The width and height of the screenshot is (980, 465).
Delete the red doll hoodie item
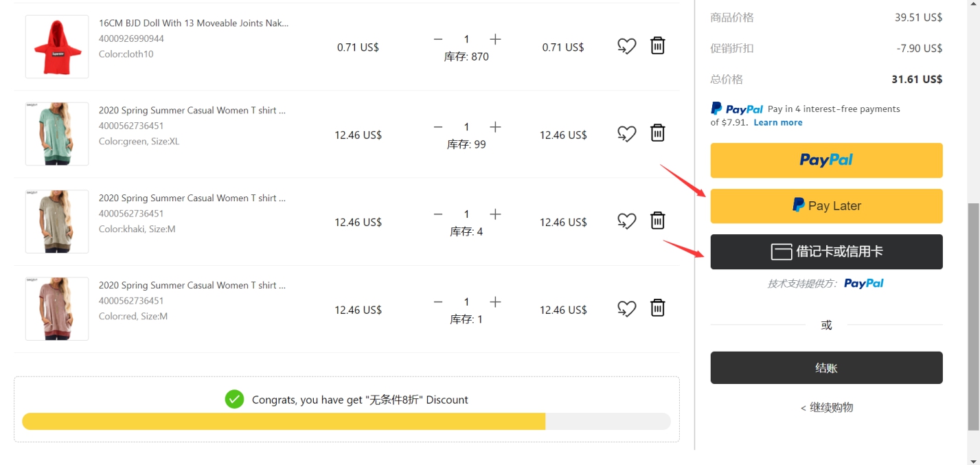[658, 46]
